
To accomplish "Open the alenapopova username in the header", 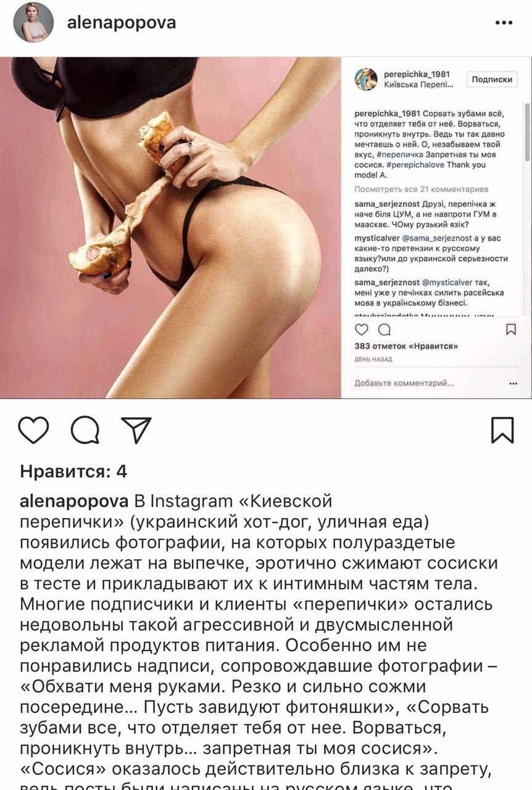I will pyautogui.click(x=122, y=23).
